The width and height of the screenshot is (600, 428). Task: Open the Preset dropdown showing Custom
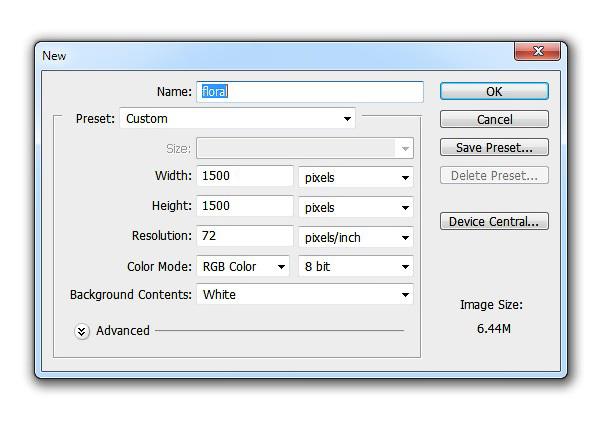point(238,118)
